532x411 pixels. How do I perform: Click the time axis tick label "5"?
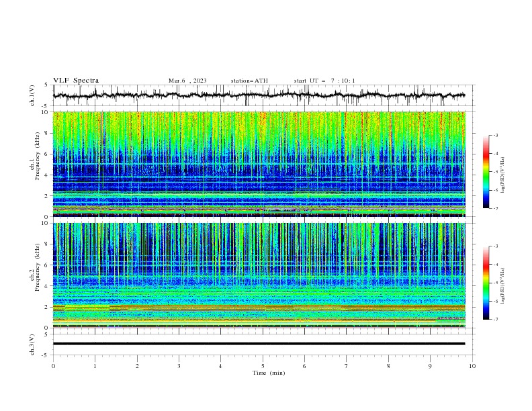pos(263,366)
